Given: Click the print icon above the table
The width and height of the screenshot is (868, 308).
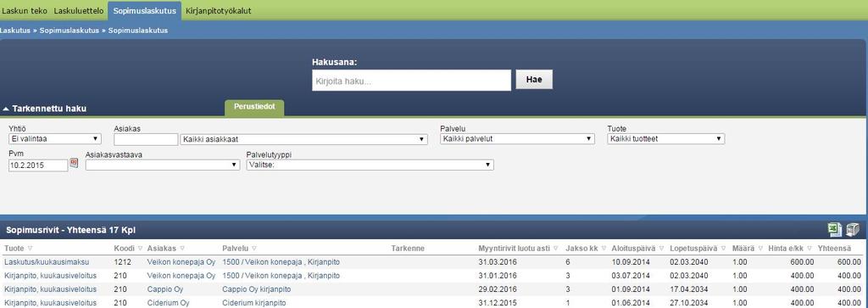Looking at the screenshot, I should (853, 230).
